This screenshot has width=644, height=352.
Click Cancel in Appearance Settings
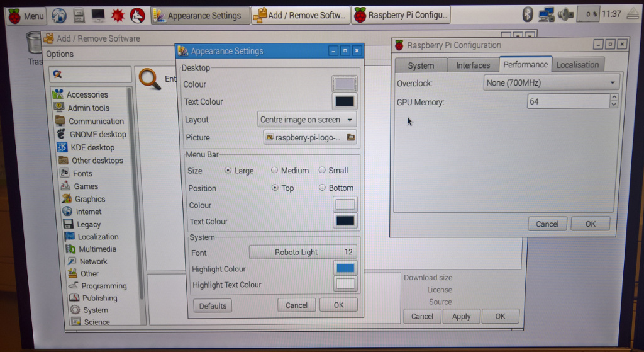click(x=297, y=305)
